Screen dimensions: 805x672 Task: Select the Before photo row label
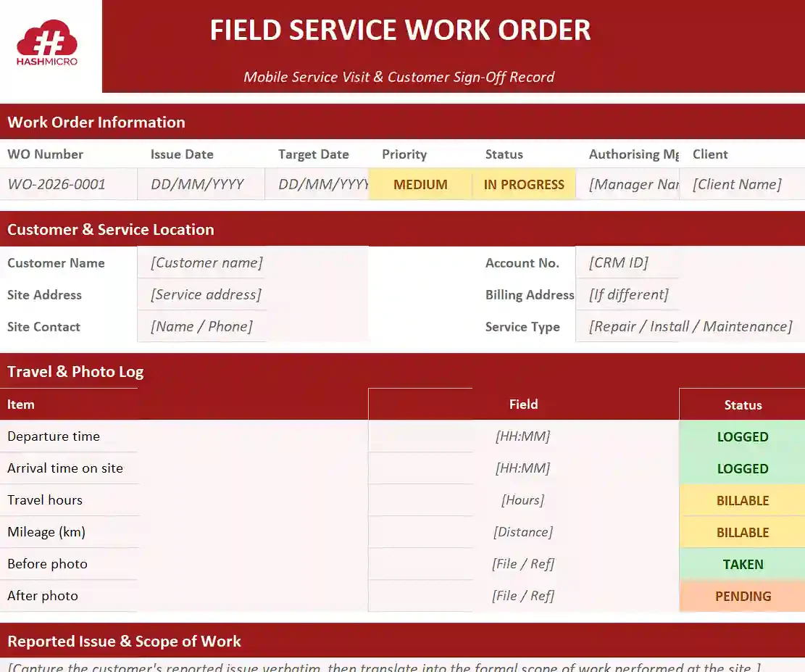(47, 563)
